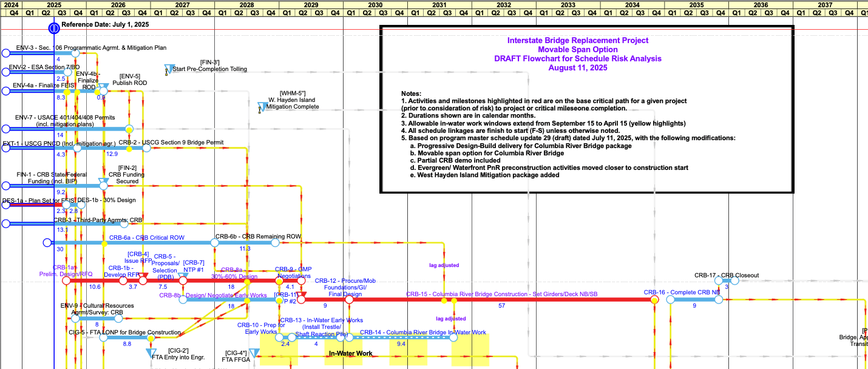Select the CRB-17 CRB Closeout activity bar
Image resolution: width=868 pixels, height=369 pixels.
click(x=726, y=281)
